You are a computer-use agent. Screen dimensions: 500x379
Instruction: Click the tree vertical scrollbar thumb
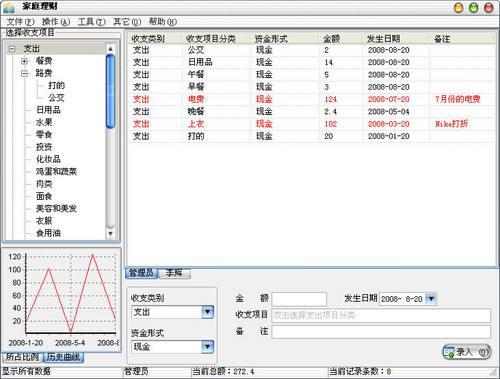(x=110, y=92)
